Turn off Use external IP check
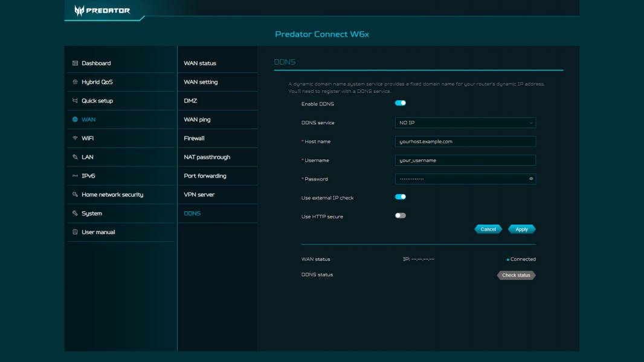The width and height of the screenshot is (644, 362). (x=400, y=195)
